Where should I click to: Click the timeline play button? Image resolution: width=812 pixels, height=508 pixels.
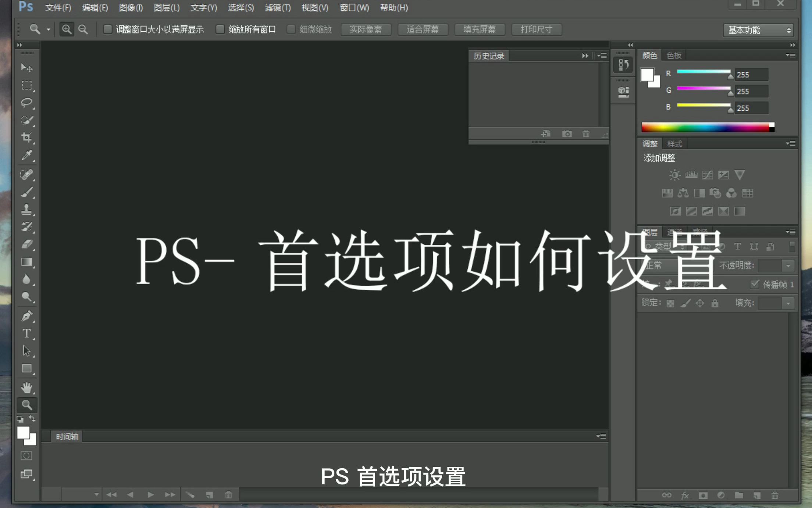coord(150,495)
